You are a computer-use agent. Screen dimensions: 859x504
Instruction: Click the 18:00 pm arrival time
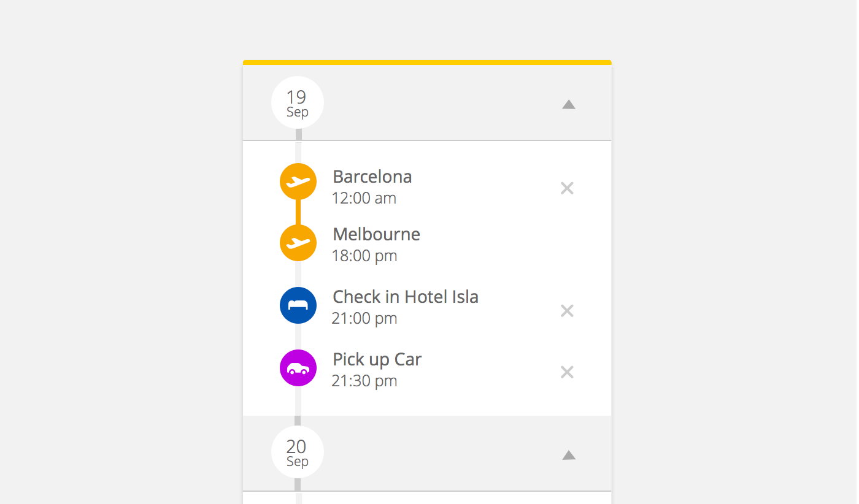(x=364, y=256)
